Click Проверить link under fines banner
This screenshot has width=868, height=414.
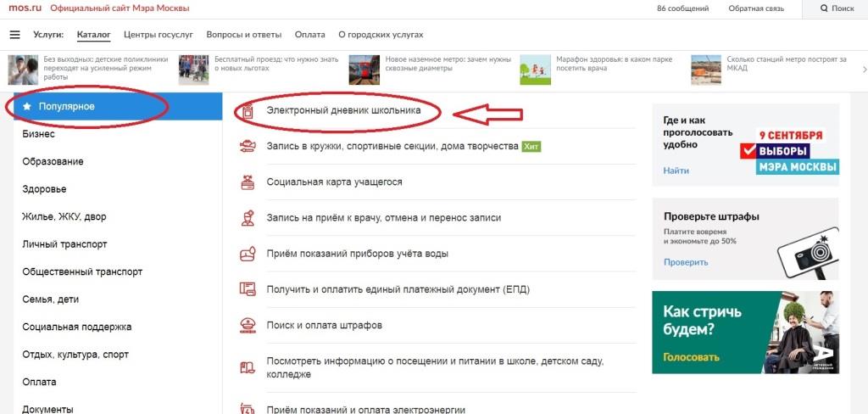pyautogui.click(x=686, y=262)
